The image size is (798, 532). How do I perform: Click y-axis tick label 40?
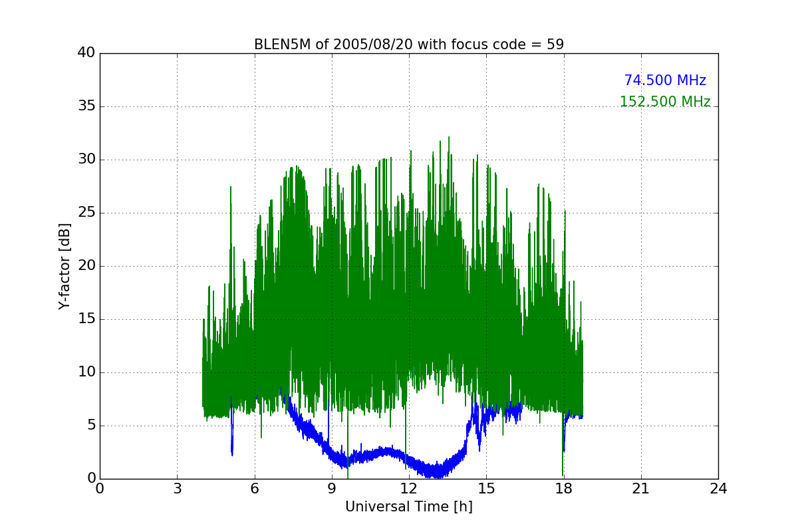[x=86, y=53]
